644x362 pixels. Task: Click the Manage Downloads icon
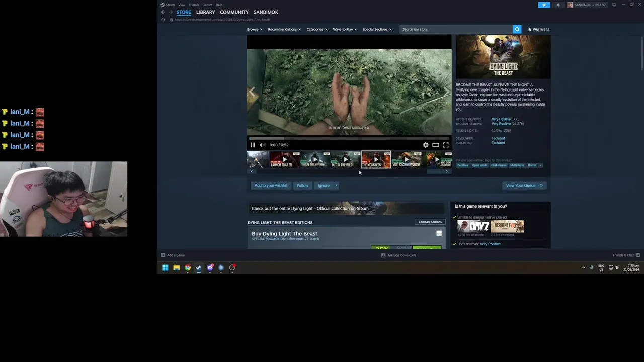pyautogui.click(x=383, y=255)
